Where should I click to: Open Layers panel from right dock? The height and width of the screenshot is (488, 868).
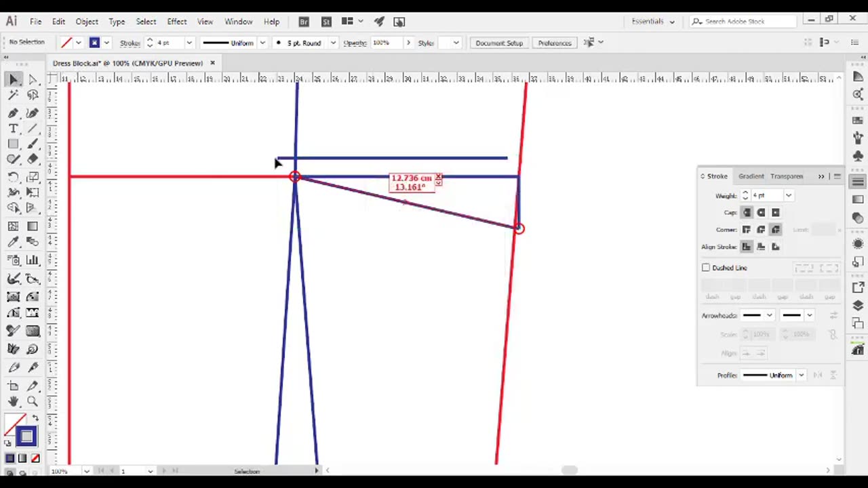pyautogui.click(x=858, y=306)
